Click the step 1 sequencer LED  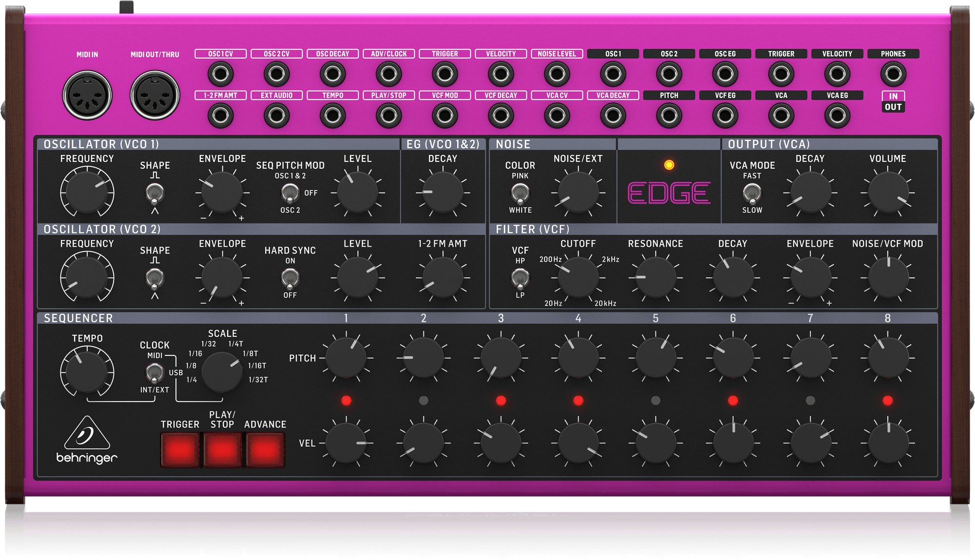click(346, 400)
